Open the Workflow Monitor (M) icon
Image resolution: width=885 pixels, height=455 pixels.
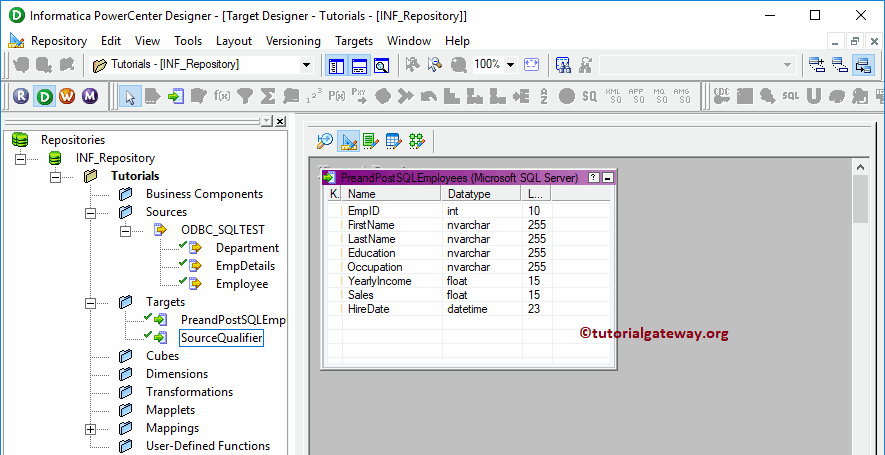point(90,96)
